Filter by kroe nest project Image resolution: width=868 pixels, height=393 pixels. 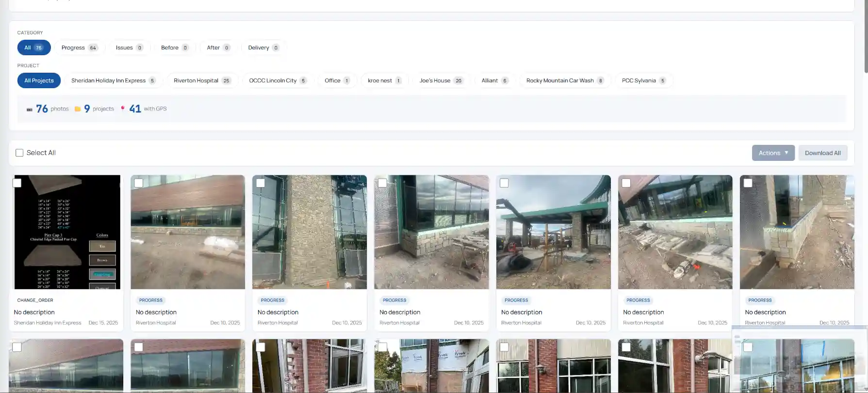tap(385, 80)
